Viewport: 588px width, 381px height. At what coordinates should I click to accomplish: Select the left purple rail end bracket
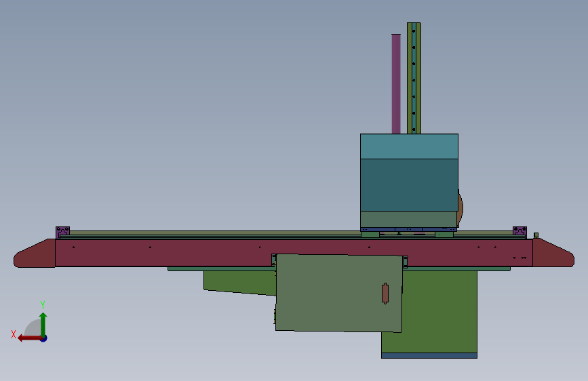click(x=62, y=232)
